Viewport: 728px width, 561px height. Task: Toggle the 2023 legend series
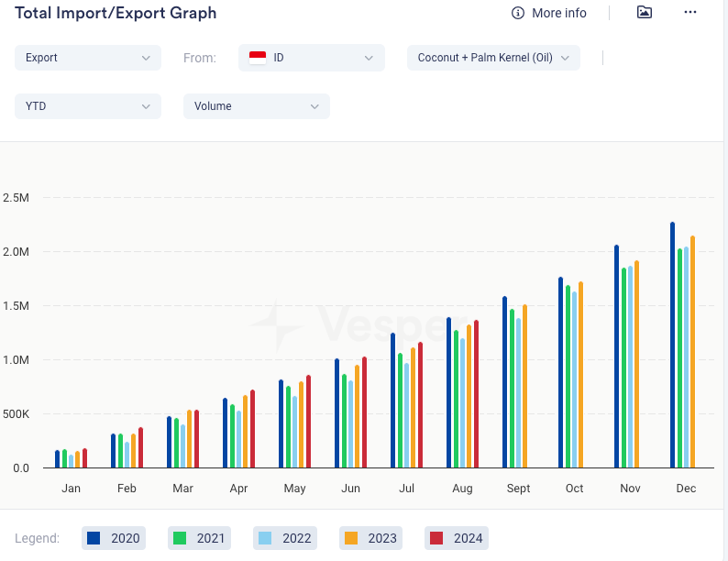370,538
